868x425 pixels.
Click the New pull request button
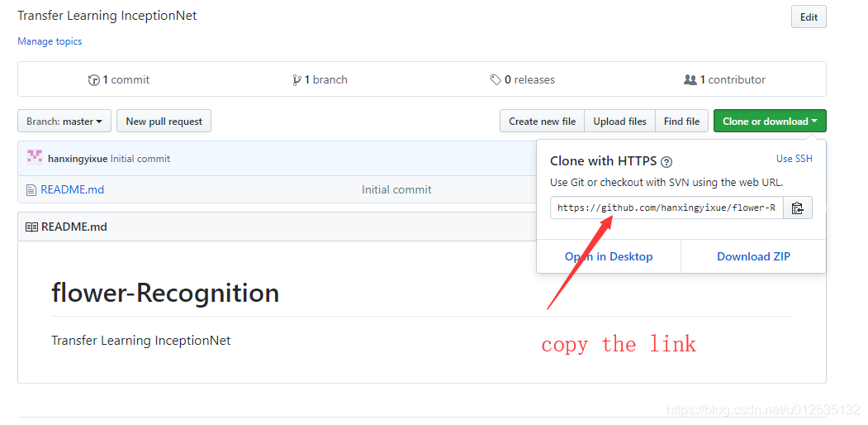point(164,121)
